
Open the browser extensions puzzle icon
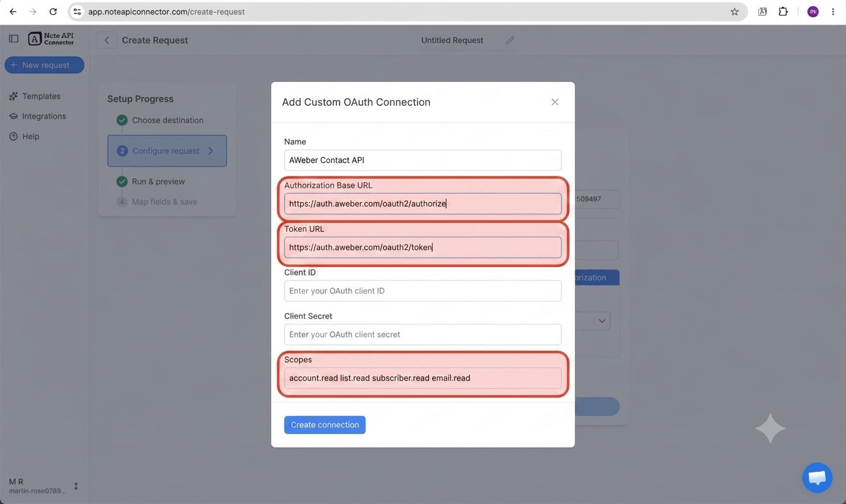[x=783, y=11]
